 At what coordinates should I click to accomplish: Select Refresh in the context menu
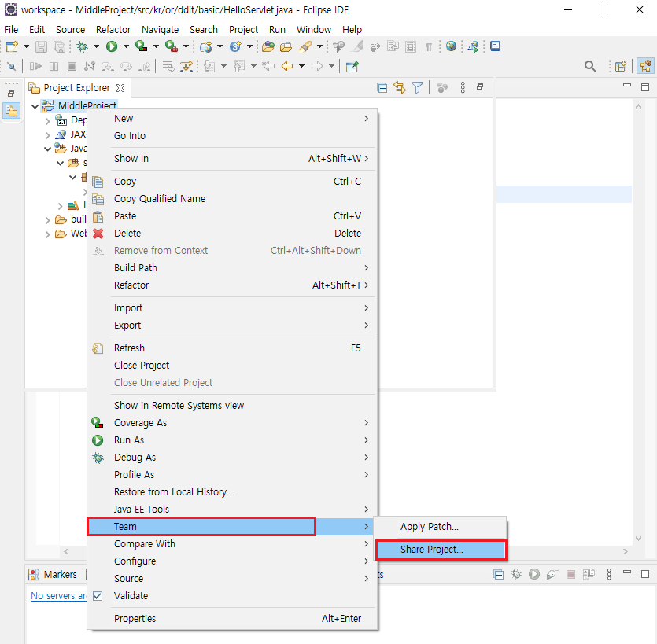click(233, 348)
